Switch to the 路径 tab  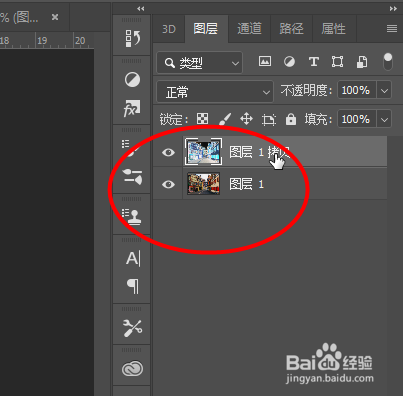pos(291,29)
